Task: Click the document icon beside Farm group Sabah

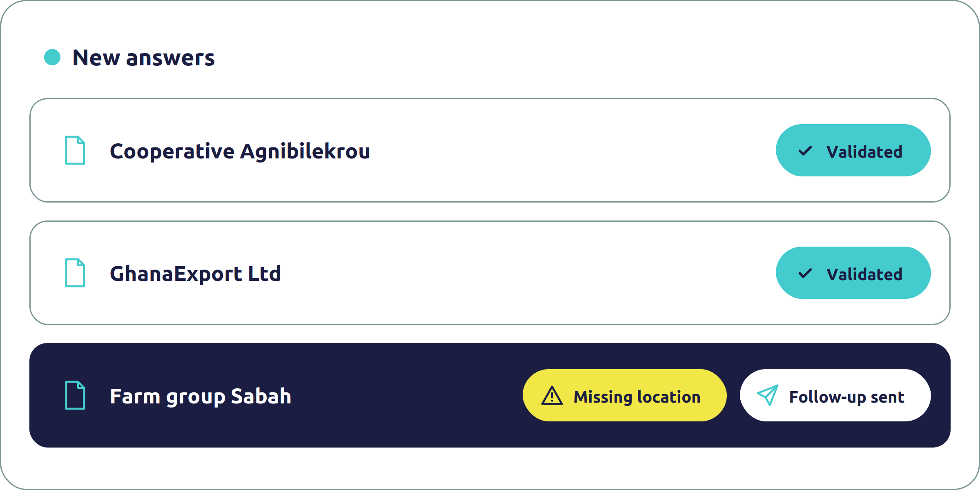Action: [x=75, y=395]
